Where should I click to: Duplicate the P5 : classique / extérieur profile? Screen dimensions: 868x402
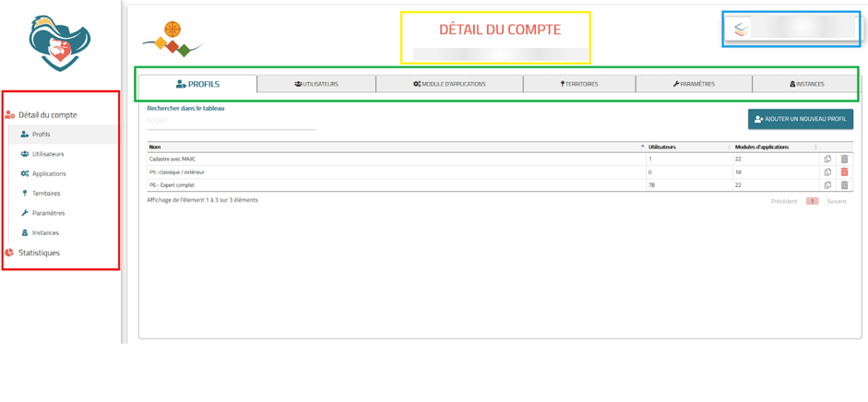pos(827,172)
